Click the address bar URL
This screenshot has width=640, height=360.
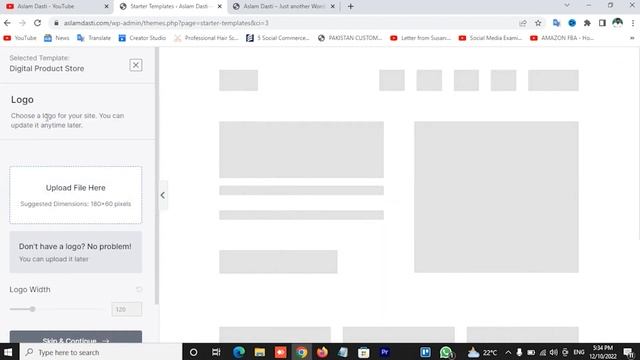tap(166, 23)
